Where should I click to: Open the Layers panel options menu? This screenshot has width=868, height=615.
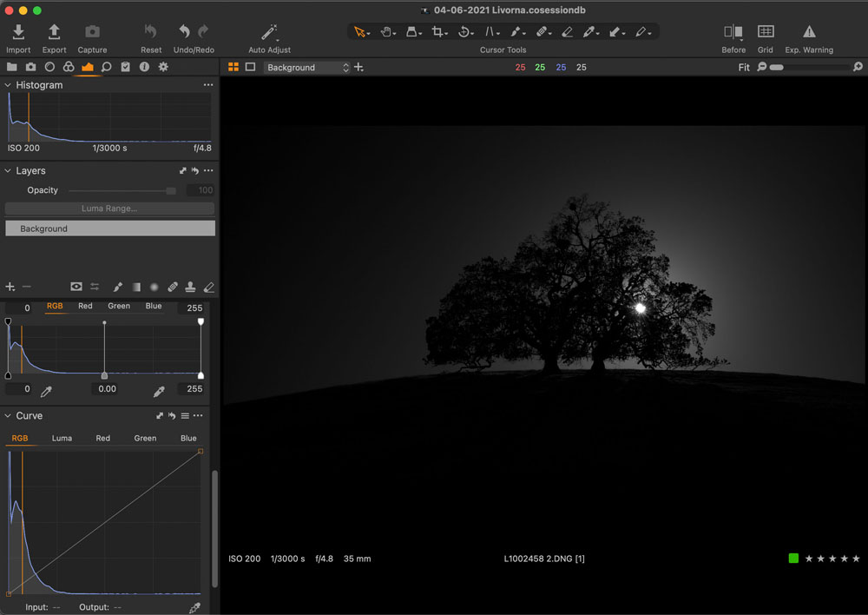[x=208, y=170]
